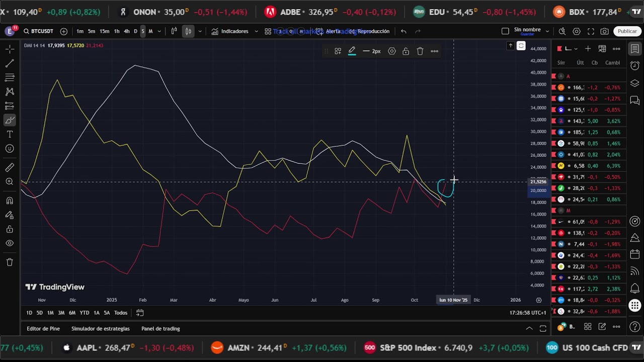This screenshot has width=644, height=362.
Task: Open the indicators favorites dropdown arrow
Action: [256, 31]
